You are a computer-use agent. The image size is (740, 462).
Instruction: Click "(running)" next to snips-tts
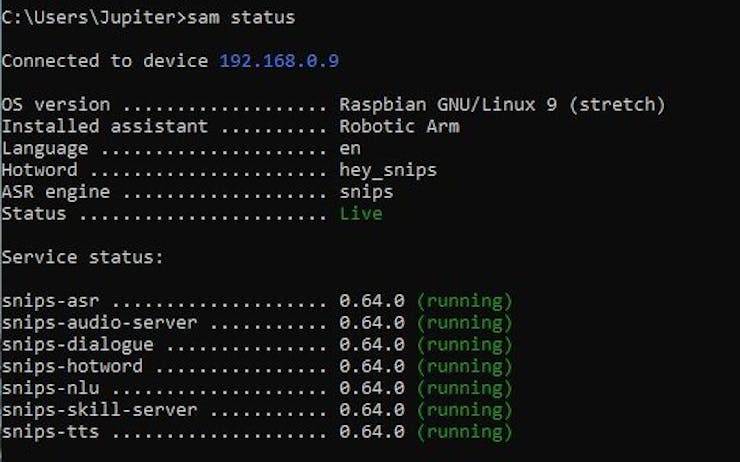(x=464, y=433)
